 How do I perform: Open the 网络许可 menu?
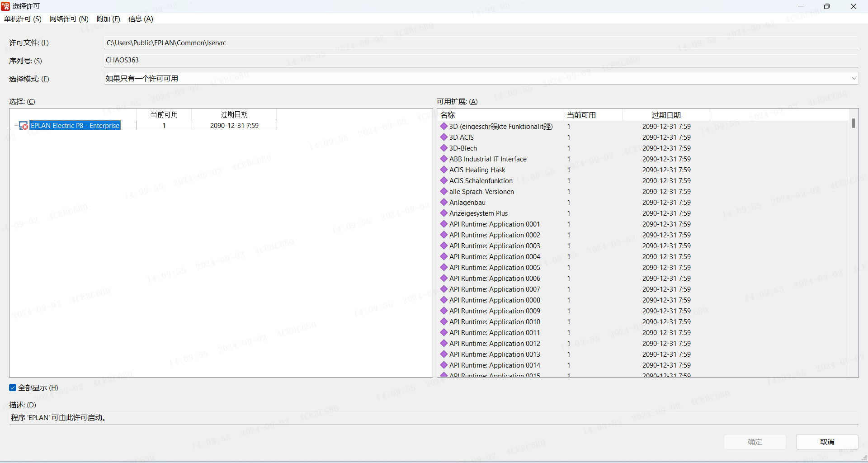tap(69, 19)
